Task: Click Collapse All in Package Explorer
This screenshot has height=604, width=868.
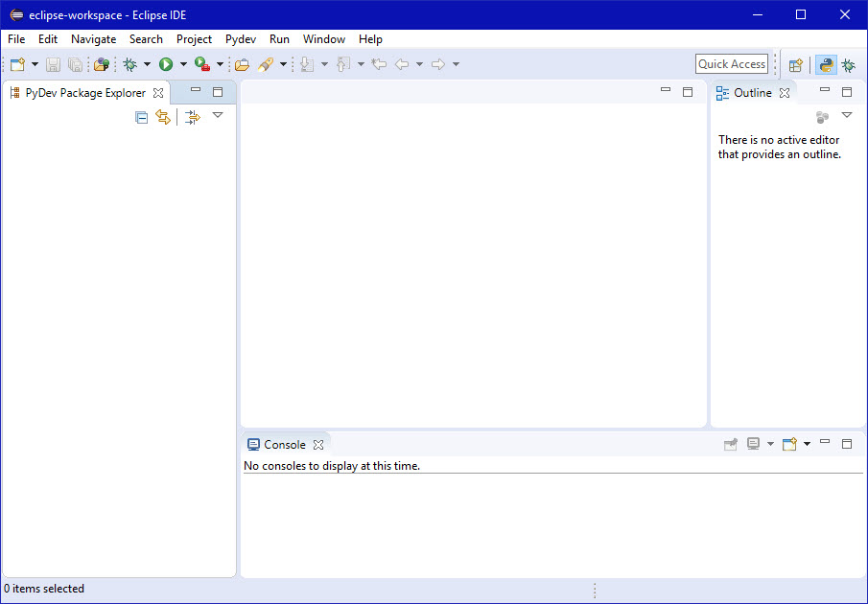Action: pyautogui.click(x=141, y=117)
